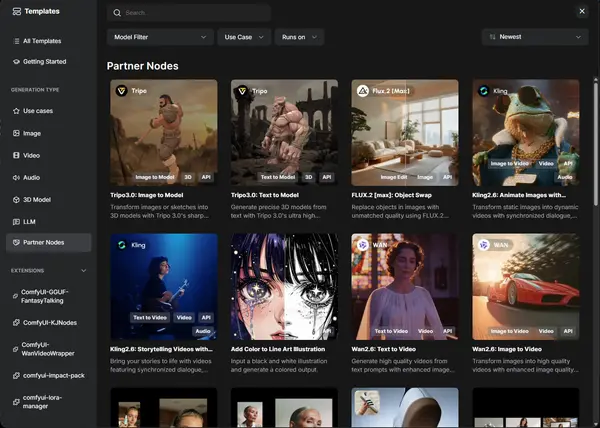The height and width of the screenshot is (428, 600).
Task: Click the Templates header icon
Action: pyautogui.click(x=16, y=11)
